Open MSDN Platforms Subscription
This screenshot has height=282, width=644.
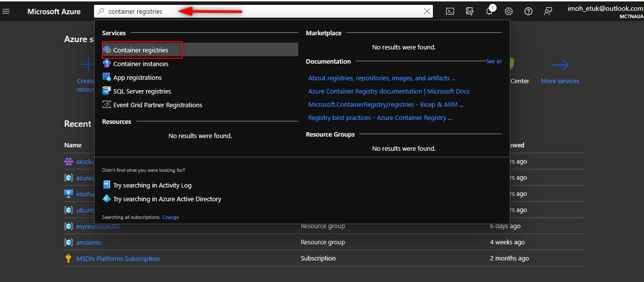(118, 258)
